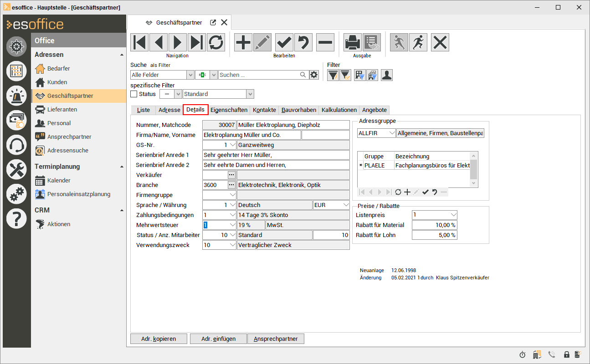Click the Adr. kopieren button
The height and width of the screenshot is (364, 590).
[x=158, y=339]
